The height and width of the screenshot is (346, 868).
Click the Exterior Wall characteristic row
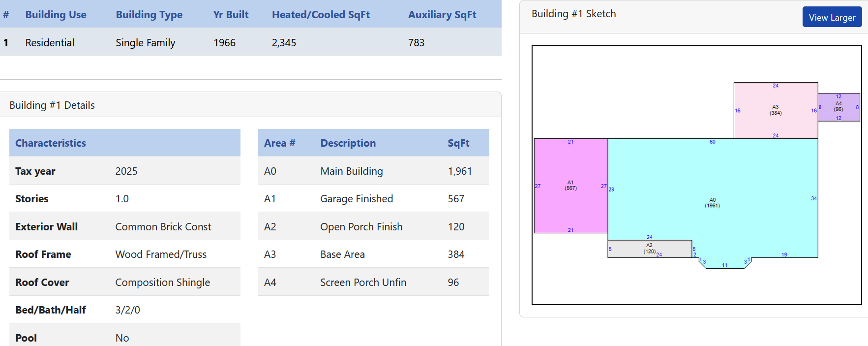(124, 227)
